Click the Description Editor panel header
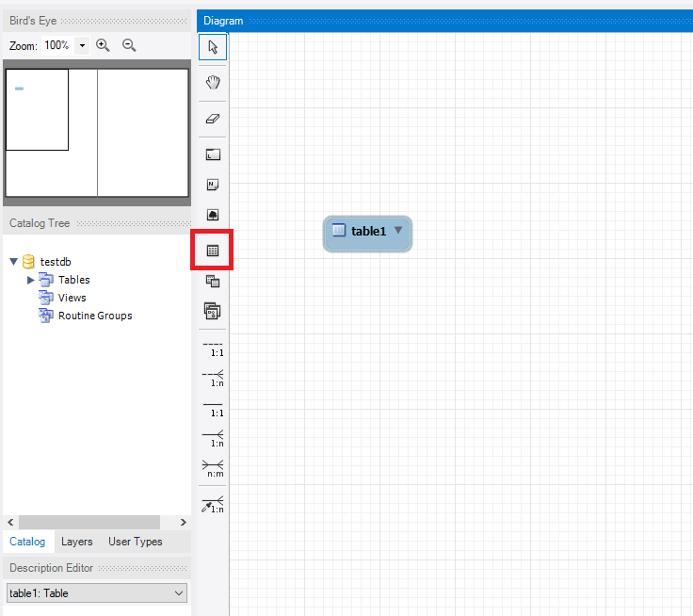The height and width of the screenshot is (616, 693). click(x=97, y=568)
